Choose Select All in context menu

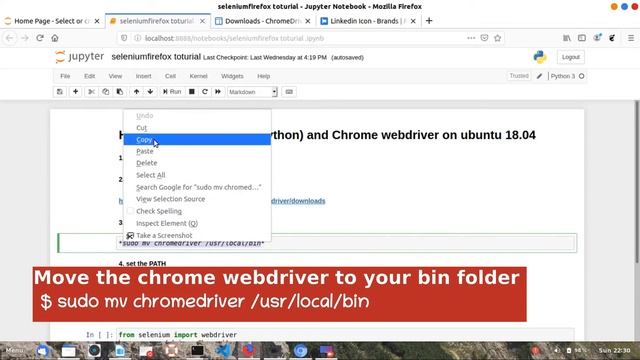197,175
